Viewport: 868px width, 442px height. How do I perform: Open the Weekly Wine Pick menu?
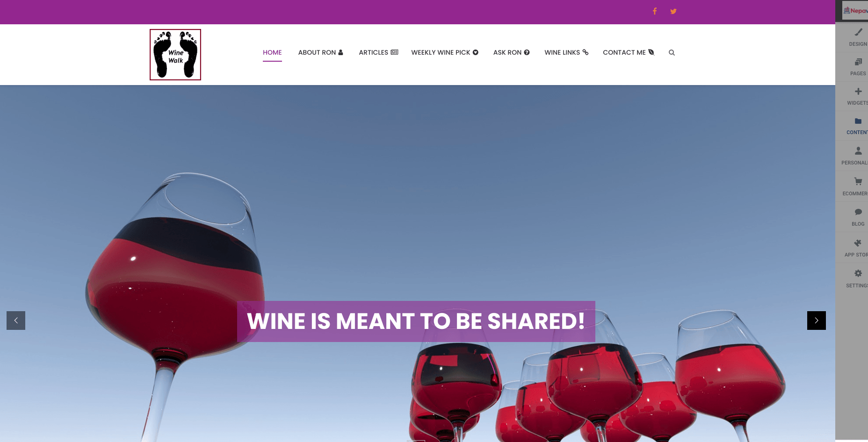(445, 52)
